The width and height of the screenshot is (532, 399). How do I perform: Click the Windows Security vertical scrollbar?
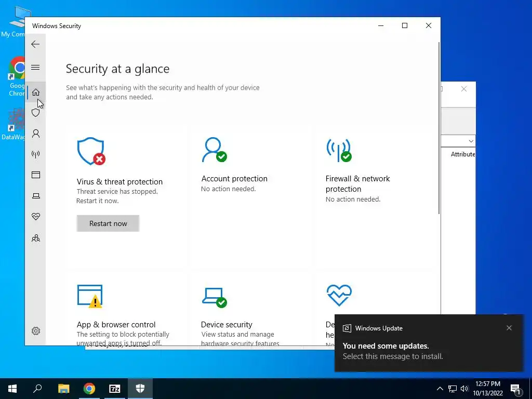440,128
